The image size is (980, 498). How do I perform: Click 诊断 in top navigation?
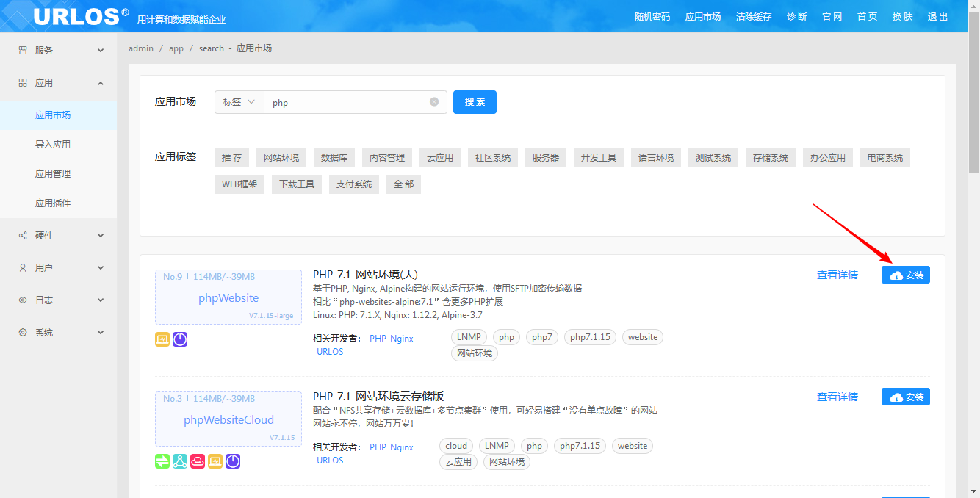point(796,17)
